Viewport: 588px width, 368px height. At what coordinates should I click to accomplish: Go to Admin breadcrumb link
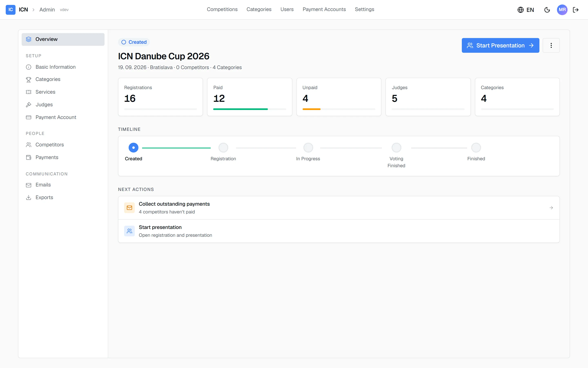[x=47, y=10]
